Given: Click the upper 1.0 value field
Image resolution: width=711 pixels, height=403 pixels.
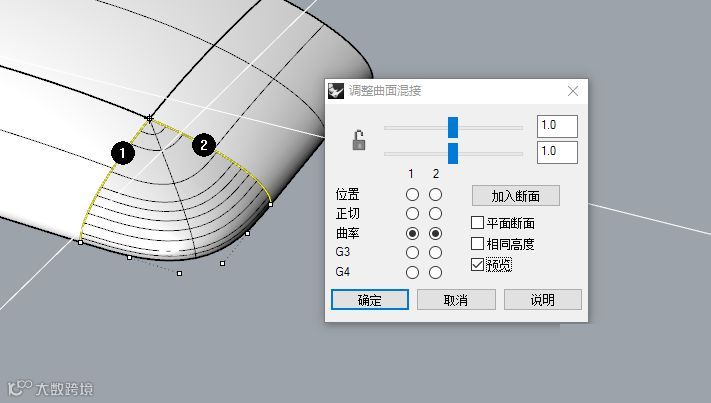Looking at the screenshot, I should (557, 126).
